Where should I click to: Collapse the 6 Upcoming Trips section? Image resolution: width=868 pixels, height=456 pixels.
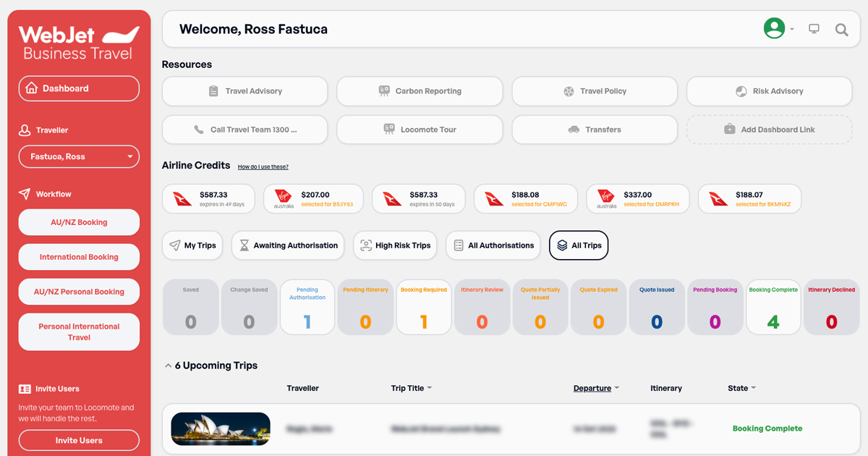pos(169,366)
